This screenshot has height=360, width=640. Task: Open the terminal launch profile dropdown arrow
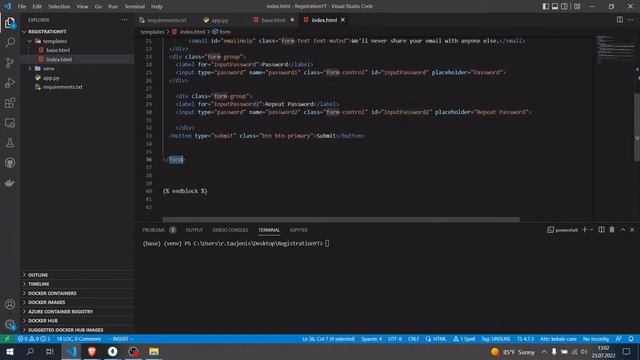coord(591,230)
